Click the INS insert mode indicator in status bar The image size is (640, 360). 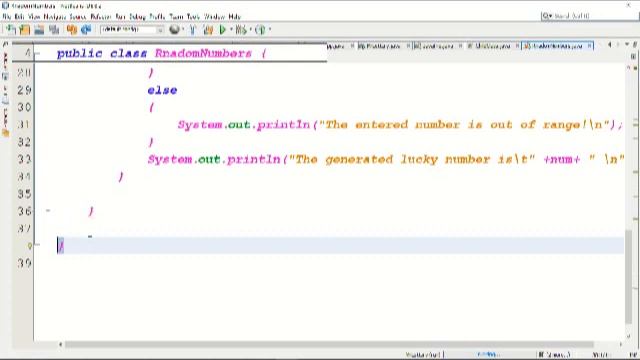(x=633, y=355)
